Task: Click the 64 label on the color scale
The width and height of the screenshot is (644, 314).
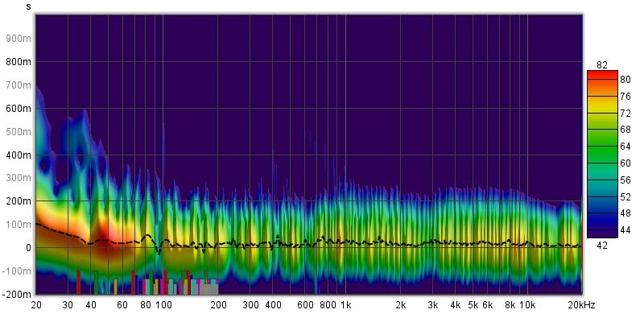Action: point(625,147)
